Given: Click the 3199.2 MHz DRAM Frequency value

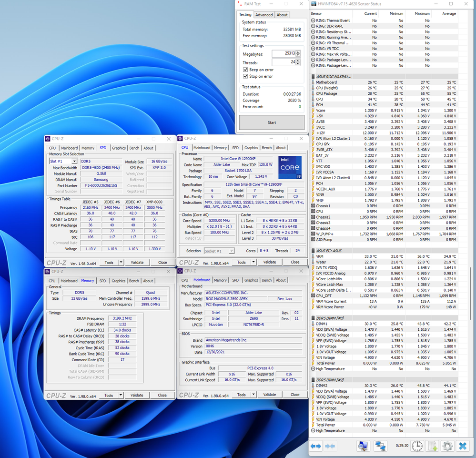Looking at the screenshot, I should click(122, 318).
